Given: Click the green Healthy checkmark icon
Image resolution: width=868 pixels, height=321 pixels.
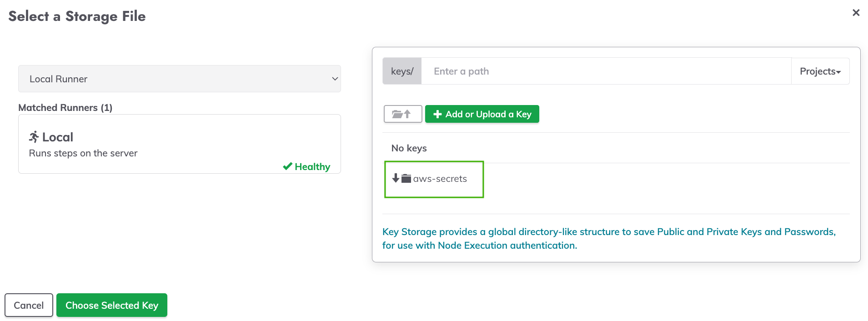Looking at the screenshot, I should point(287,166).
